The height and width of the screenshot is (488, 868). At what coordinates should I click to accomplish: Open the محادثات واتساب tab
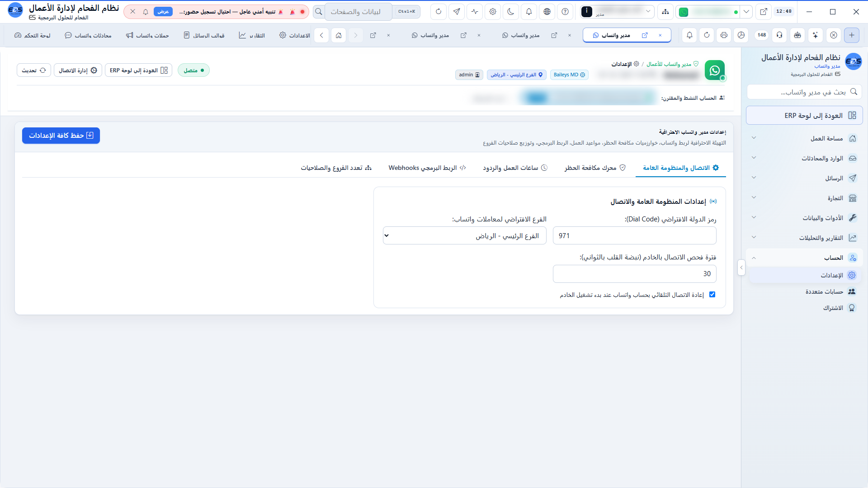88,35
